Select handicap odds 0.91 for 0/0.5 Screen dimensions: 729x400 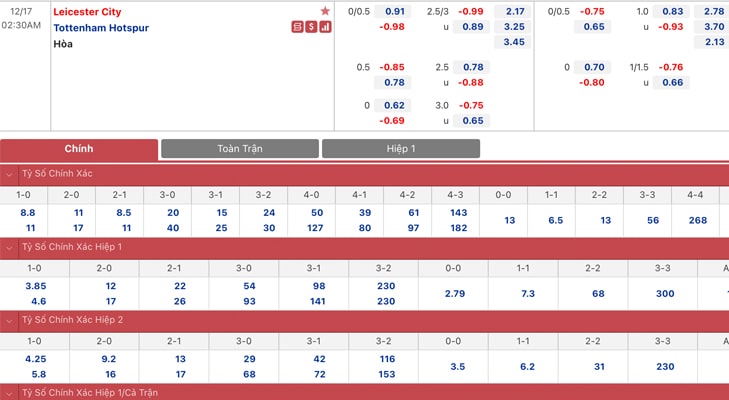coord(394,10)
